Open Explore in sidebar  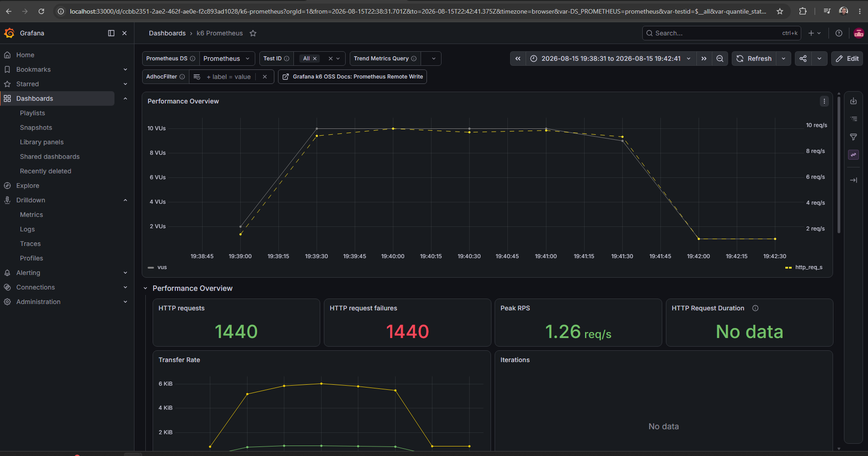[x=28, y=186]
